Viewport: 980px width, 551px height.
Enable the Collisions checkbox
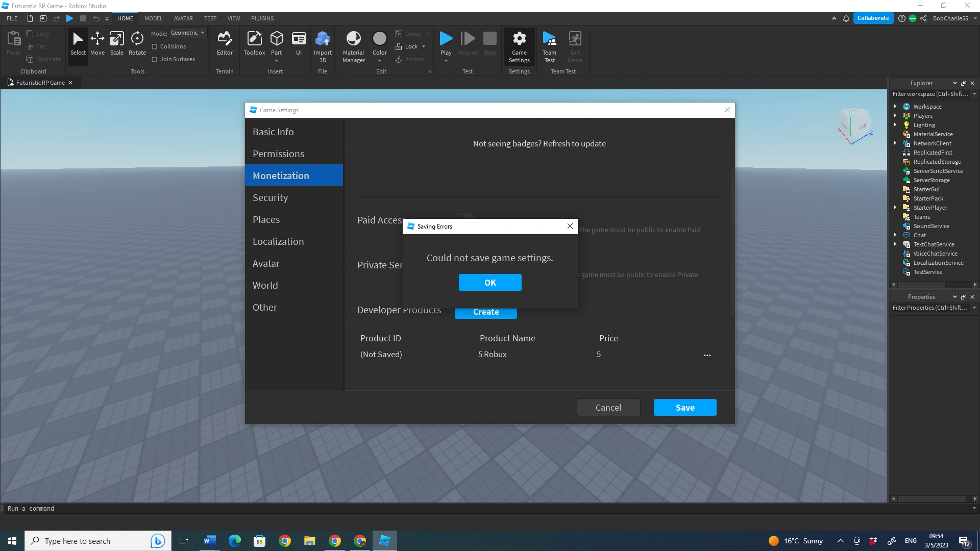coord(155,46)
